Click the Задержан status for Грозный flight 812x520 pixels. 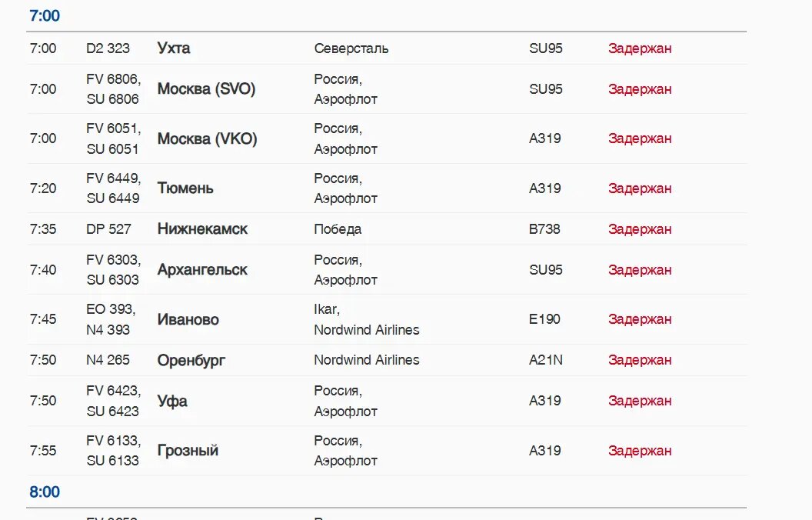[640, 451]
